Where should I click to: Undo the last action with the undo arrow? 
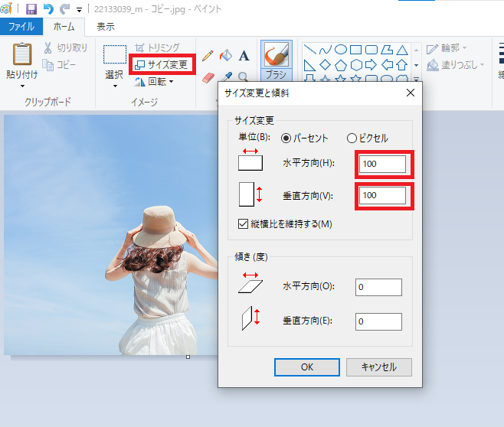(48, 9)
